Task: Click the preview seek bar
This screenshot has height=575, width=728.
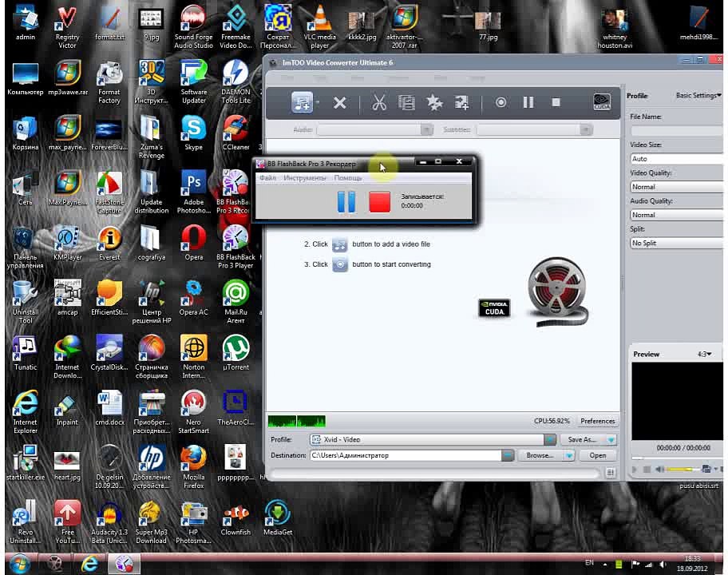Action: point(677,458)
